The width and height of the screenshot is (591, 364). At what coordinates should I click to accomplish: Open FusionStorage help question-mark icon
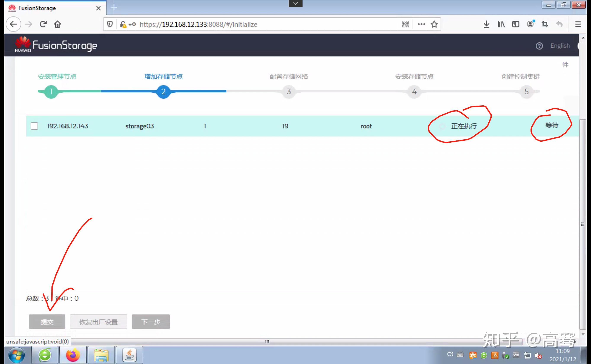539,46
